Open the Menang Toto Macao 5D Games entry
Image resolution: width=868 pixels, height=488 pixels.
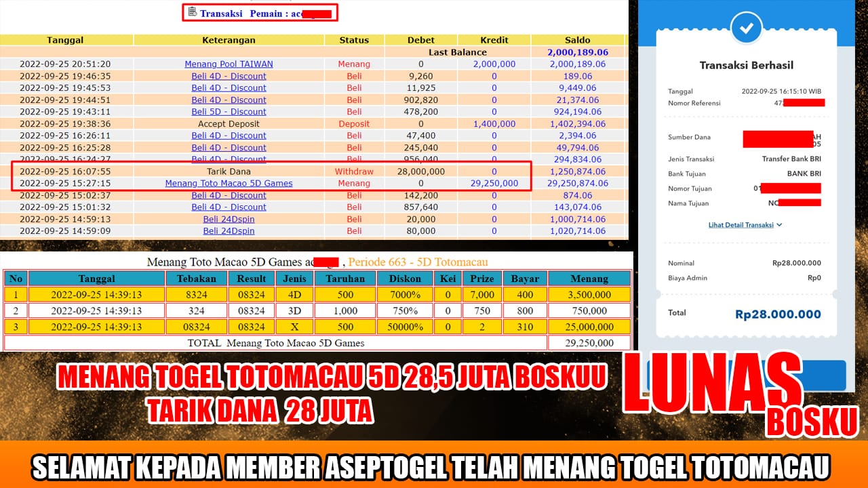point(229,183)
